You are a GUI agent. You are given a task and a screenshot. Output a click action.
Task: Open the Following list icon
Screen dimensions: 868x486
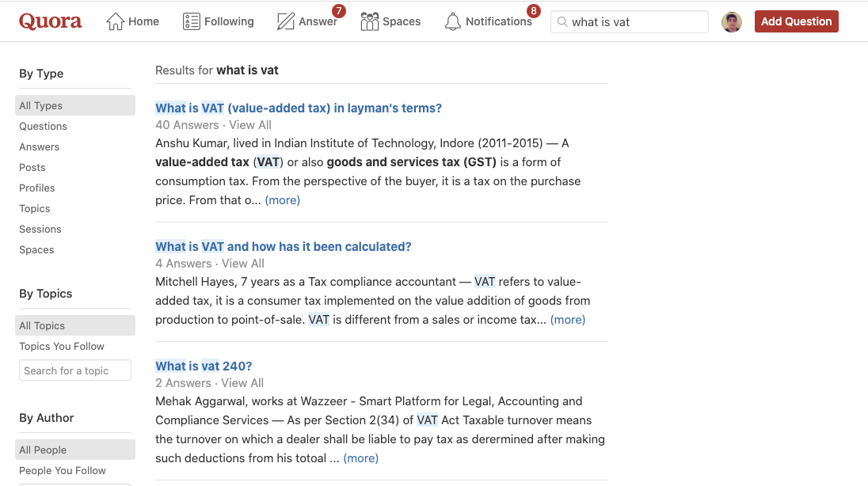click(x=191, y=21)
